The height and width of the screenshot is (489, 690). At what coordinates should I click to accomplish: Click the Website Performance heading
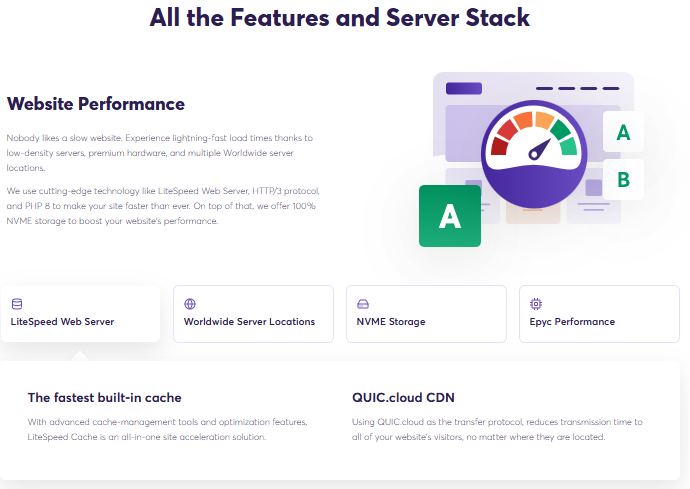click(x=96, y=104)
